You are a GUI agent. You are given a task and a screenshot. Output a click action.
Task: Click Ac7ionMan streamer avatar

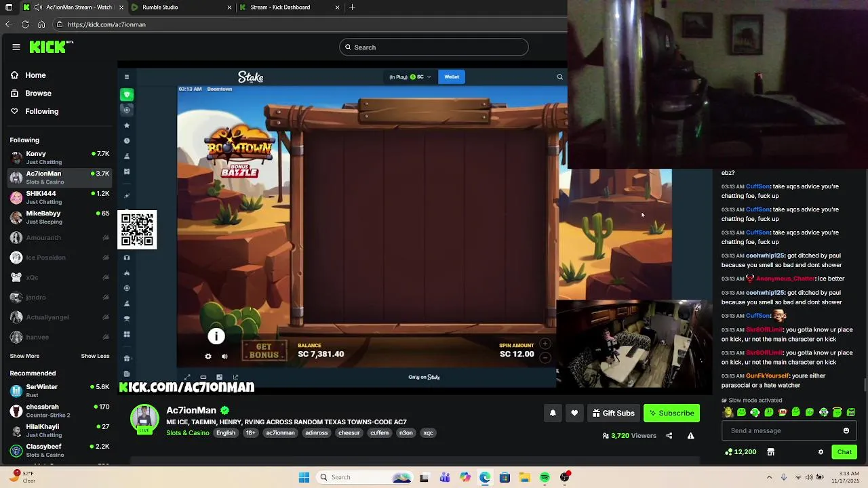(144, 419)
